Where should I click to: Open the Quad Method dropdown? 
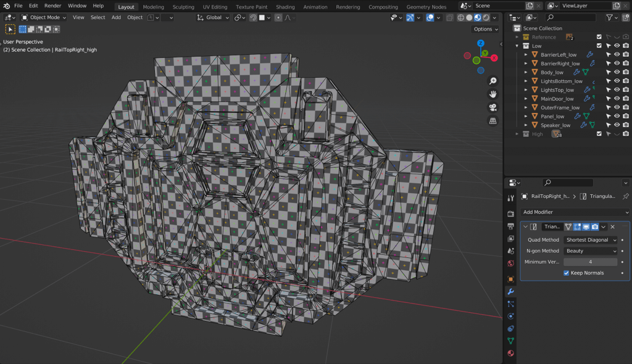(x=591, y=240)
